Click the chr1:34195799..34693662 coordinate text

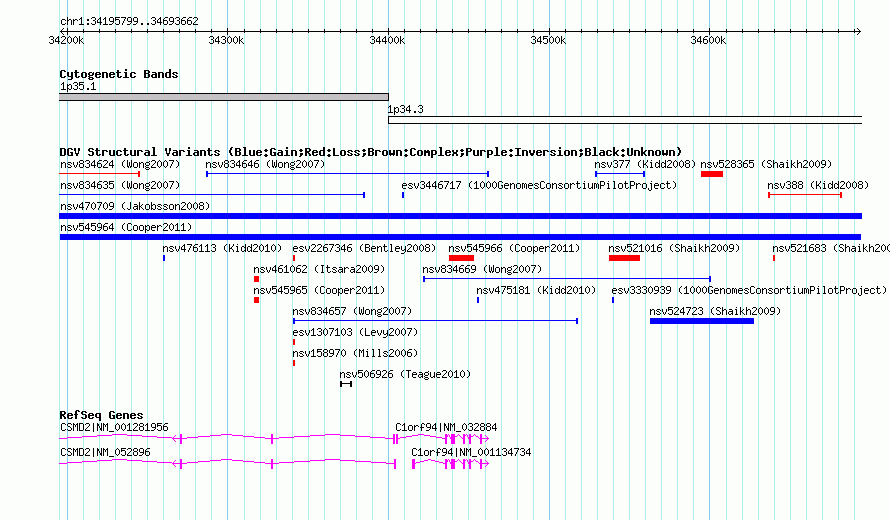[129, 21]
